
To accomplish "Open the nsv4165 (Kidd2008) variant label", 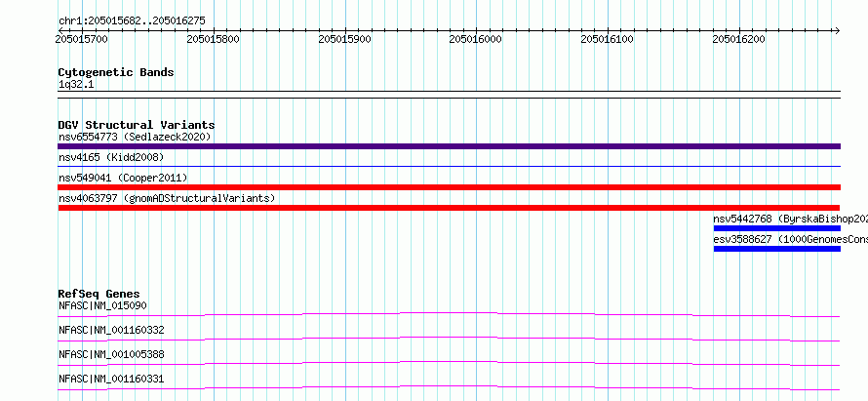I will [x=111, y=157].
